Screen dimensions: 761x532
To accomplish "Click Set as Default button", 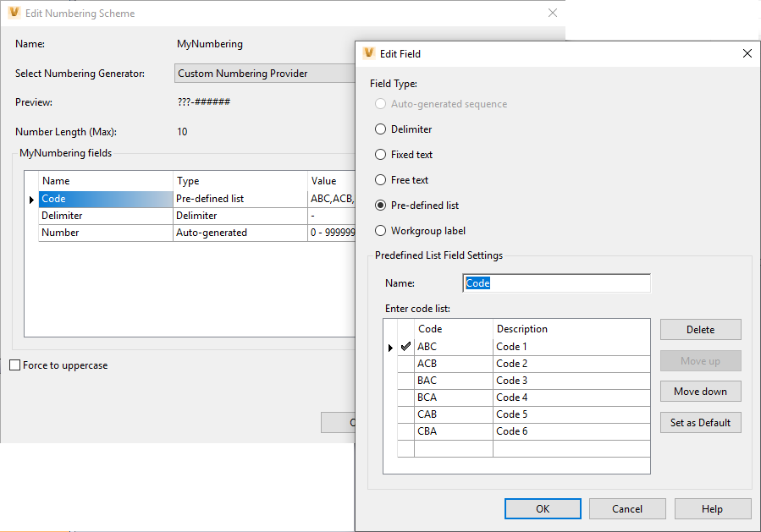I will 700,423.
